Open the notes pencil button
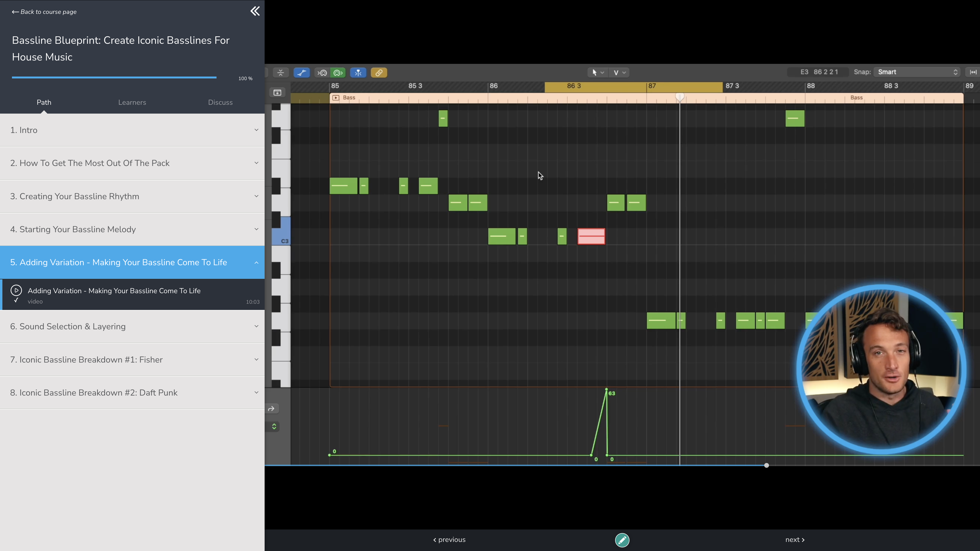 (x=622, y=540)
